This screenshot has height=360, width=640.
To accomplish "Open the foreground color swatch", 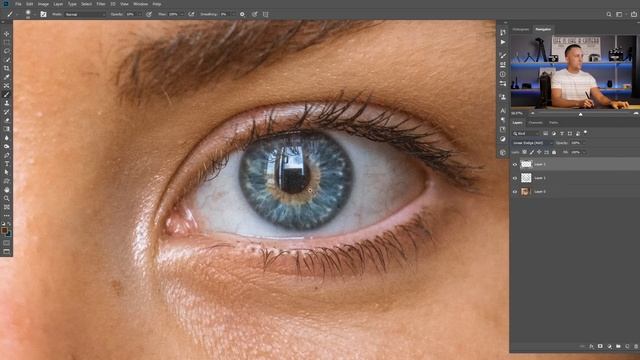I will [x=4, y=231].
